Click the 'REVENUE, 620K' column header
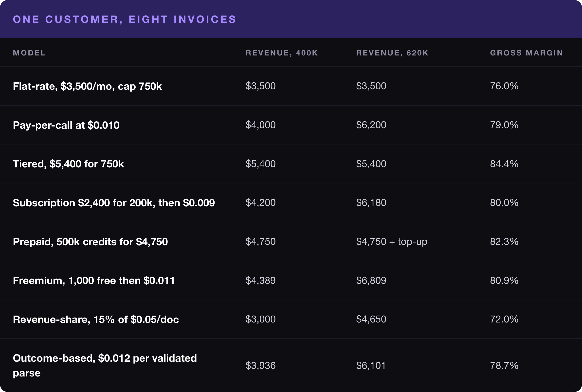 click(392, 53)
